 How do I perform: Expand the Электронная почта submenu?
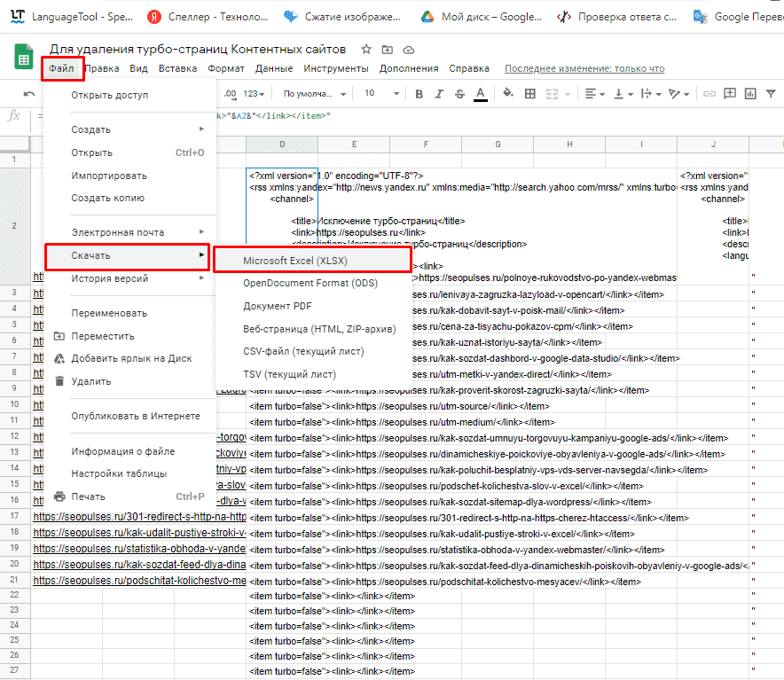[x=130, y=232]
